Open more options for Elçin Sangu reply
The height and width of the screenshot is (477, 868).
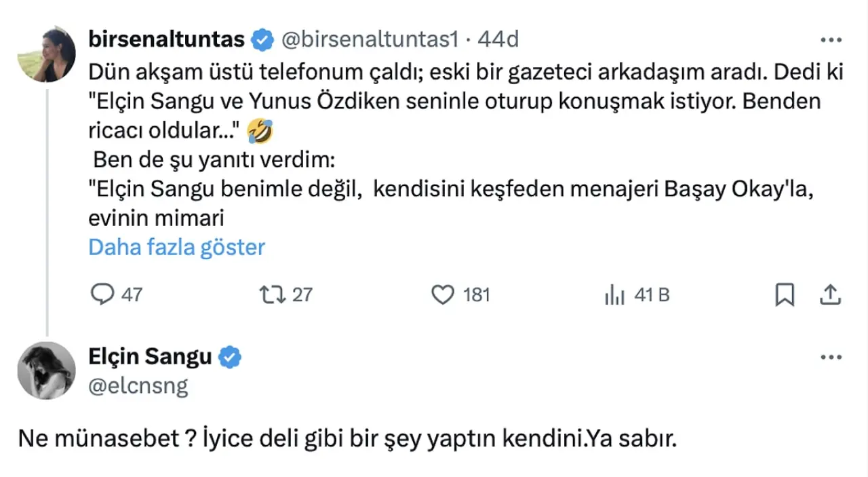(x=831, y=358)
